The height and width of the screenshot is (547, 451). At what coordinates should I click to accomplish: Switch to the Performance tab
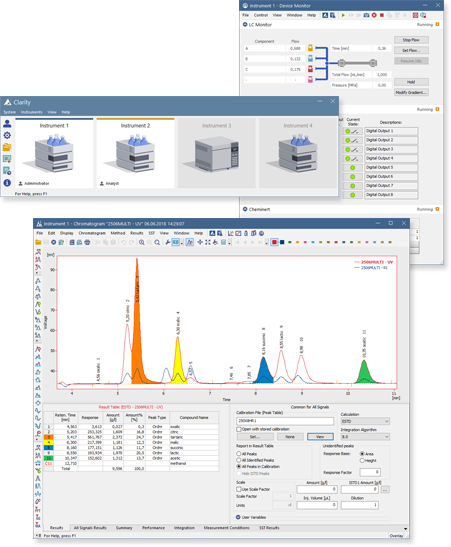click(x=153, y=528)
